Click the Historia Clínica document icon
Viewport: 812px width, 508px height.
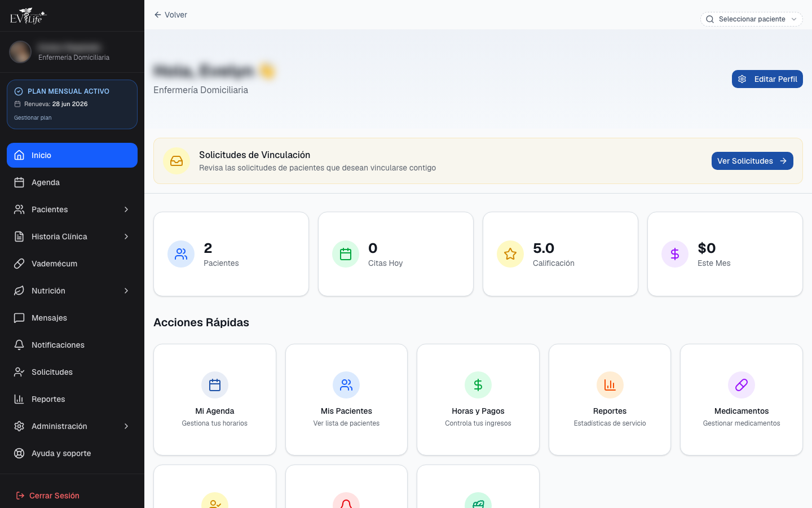coord(19,237)
